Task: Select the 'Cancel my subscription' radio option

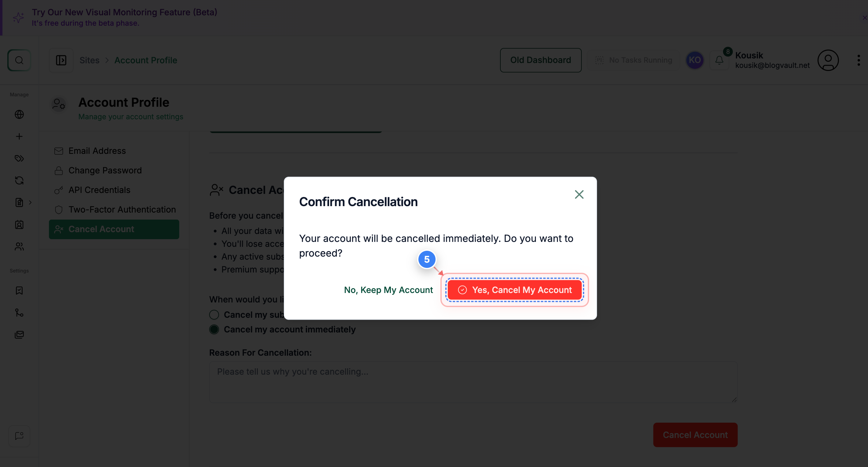Action: coord(214,314)
